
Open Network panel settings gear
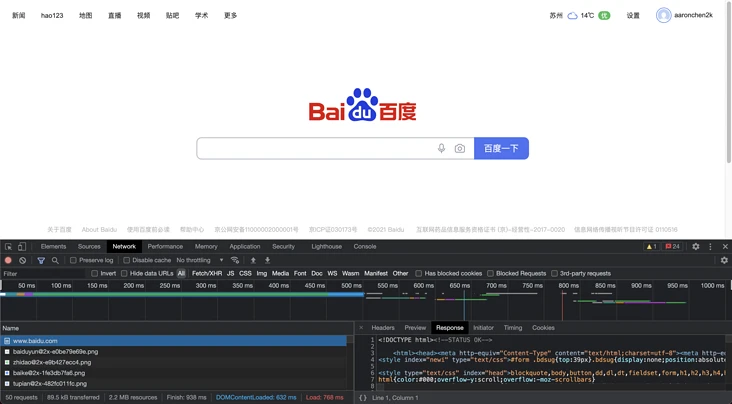point(724,260)
